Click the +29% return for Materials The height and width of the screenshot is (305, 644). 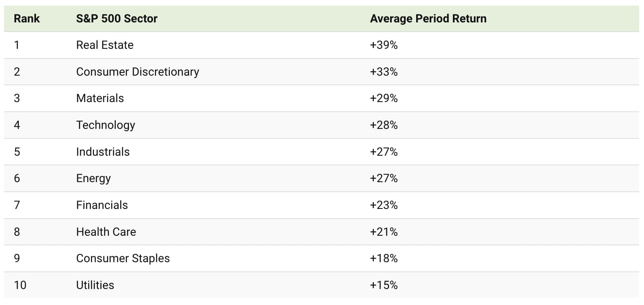383,98
